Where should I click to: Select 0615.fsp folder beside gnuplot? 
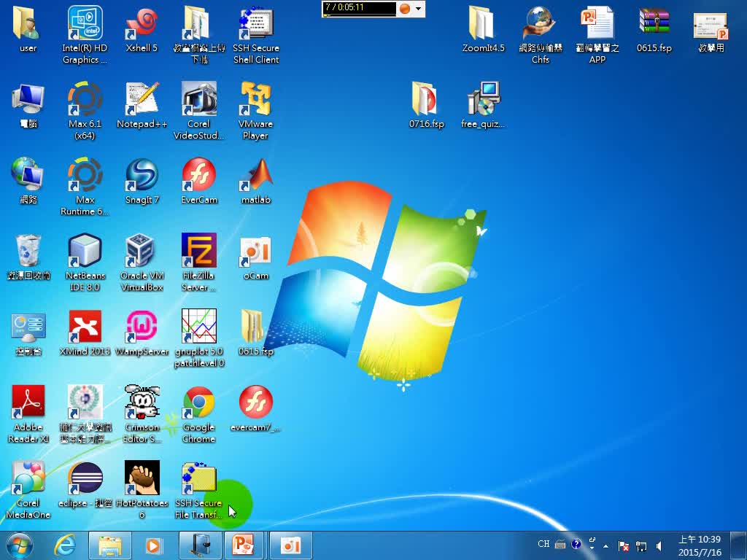256,333
